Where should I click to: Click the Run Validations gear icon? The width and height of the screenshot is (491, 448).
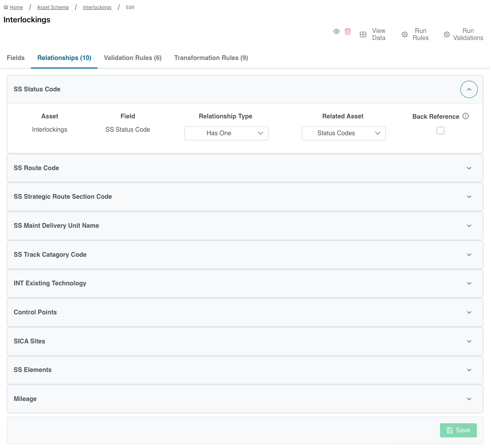447,34
